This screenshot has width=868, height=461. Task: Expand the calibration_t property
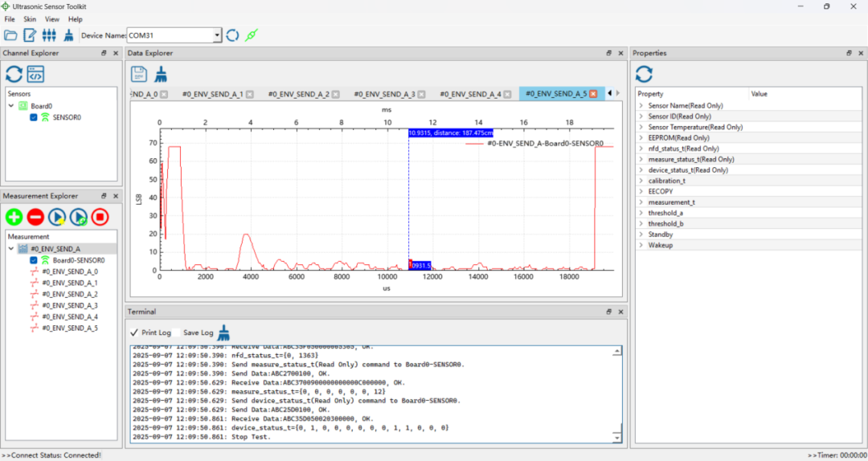pos(641,181)
